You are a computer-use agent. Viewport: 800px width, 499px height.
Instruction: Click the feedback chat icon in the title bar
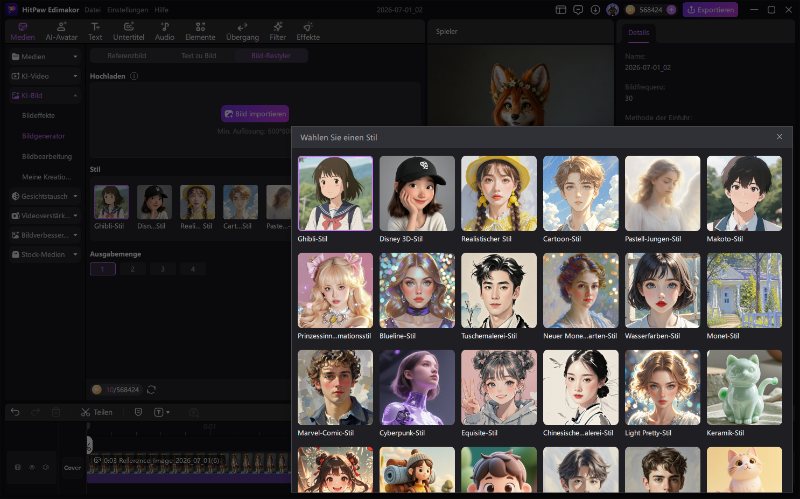click(578, 10)
